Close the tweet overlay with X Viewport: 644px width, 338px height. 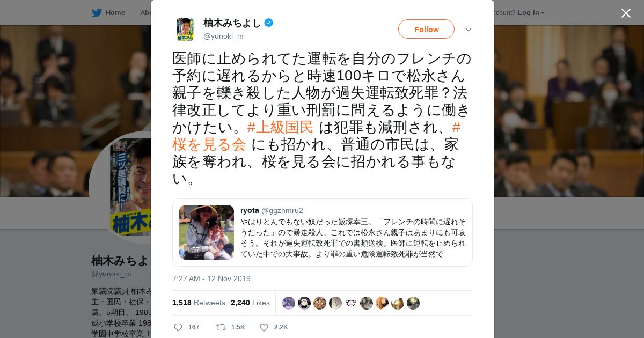[626, 13]
